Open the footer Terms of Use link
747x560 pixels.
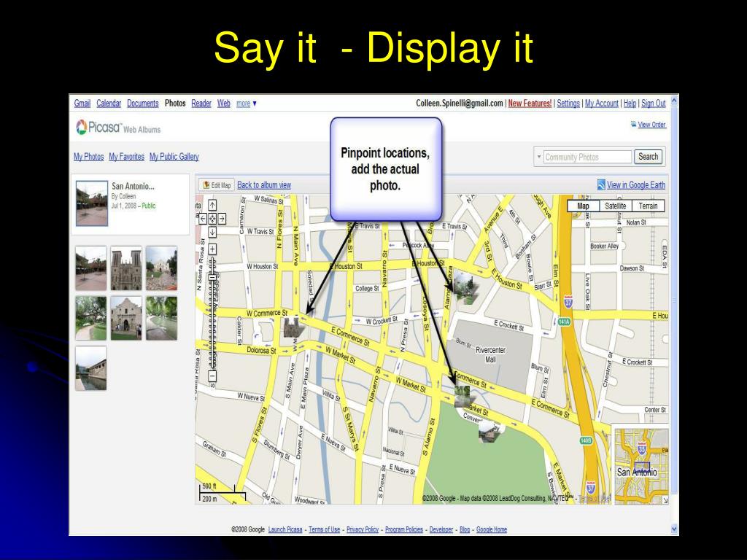click(x=324, y=529)
